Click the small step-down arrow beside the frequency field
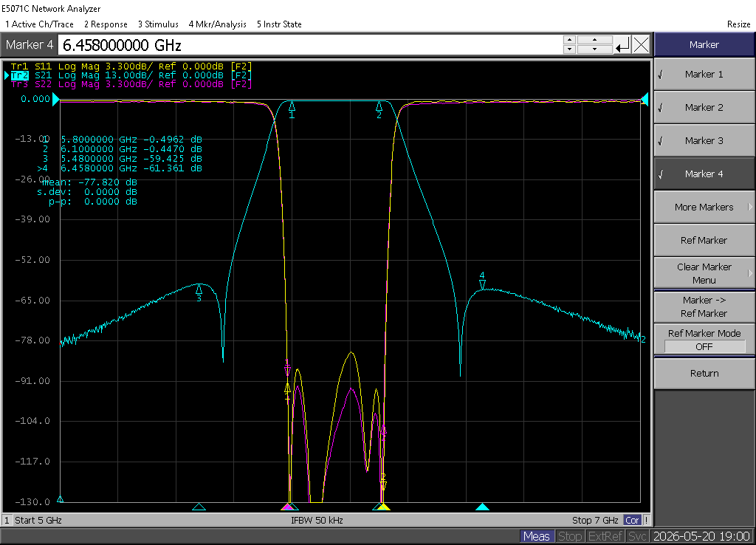This screenshot has height=545, width=756. coord(569,49)
